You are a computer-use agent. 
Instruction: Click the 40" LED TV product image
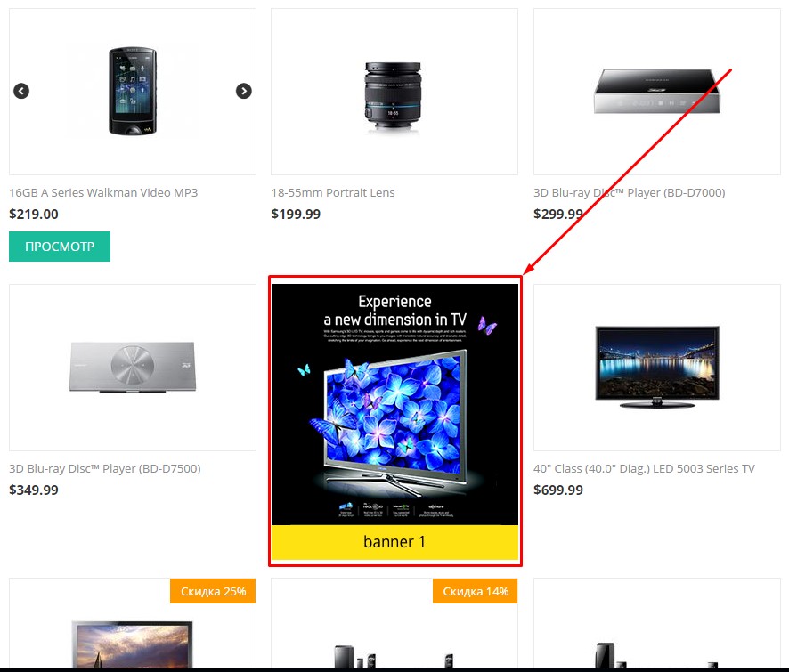point(656,368)
